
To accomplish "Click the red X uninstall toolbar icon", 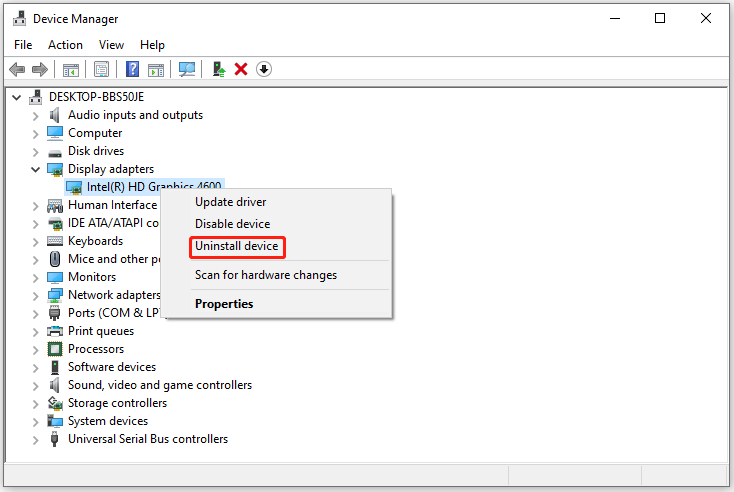I will pos(241,69).
